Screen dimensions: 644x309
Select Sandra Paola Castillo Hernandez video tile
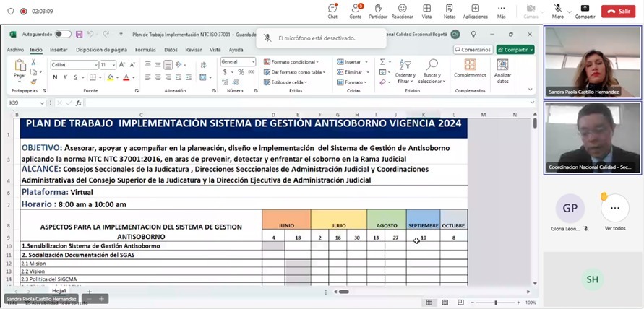tap(593, 62)
